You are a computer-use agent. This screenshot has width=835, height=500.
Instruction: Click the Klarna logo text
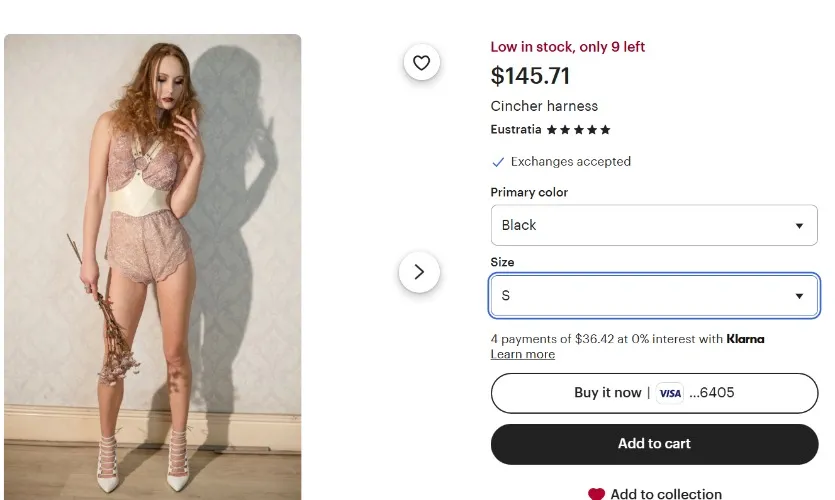(x=745, y=339)
